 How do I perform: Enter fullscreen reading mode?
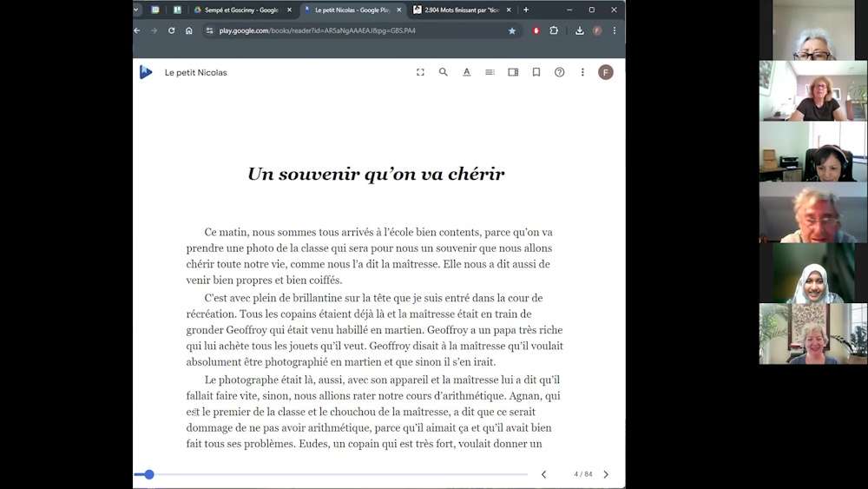coord(420,72)
